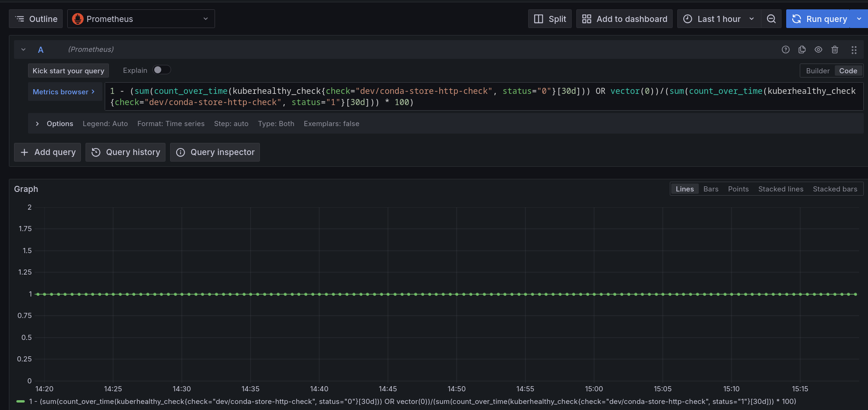This screenshot has height=410, width=868.
Task: Duplicate query A
Action: point(802,49)
